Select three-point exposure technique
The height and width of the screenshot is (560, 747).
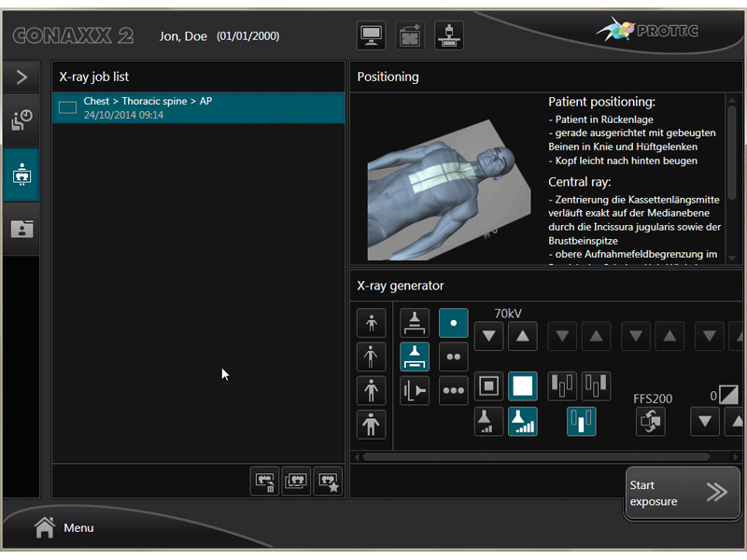[454, 391]
